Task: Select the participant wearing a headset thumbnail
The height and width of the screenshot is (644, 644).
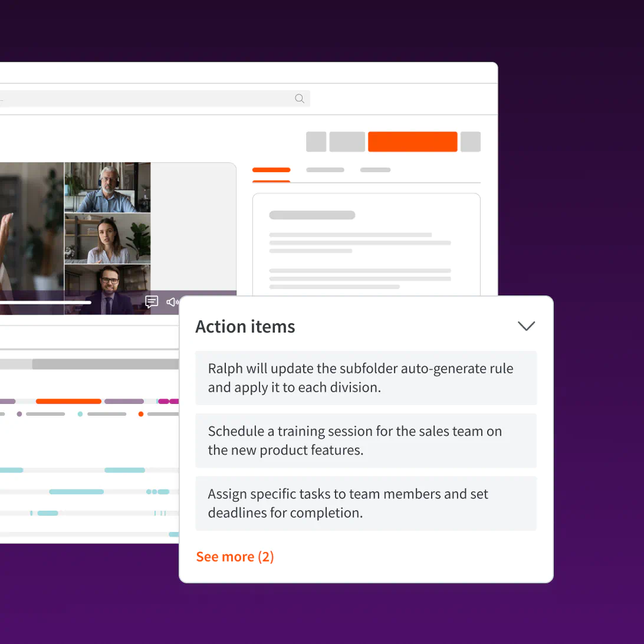Action: pyautogui.click(x=107, y=188)
